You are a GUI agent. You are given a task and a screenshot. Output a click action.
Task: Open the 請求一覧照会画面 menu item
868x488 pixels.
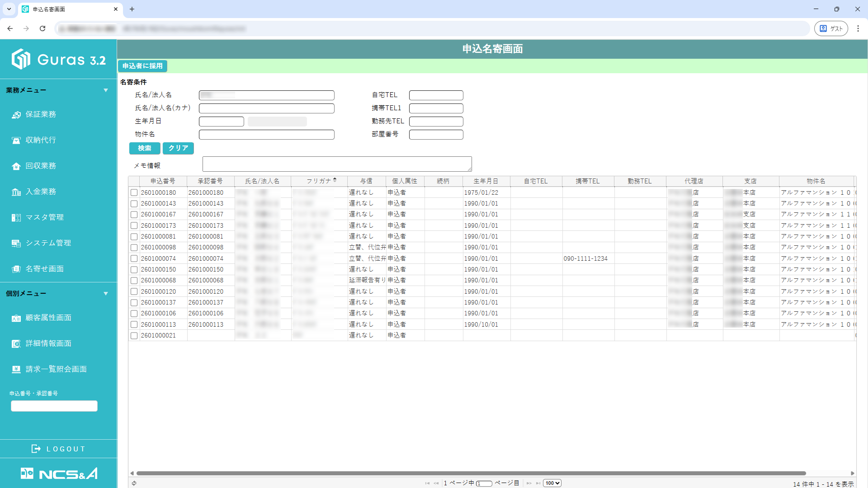click(x=56, y=369)
